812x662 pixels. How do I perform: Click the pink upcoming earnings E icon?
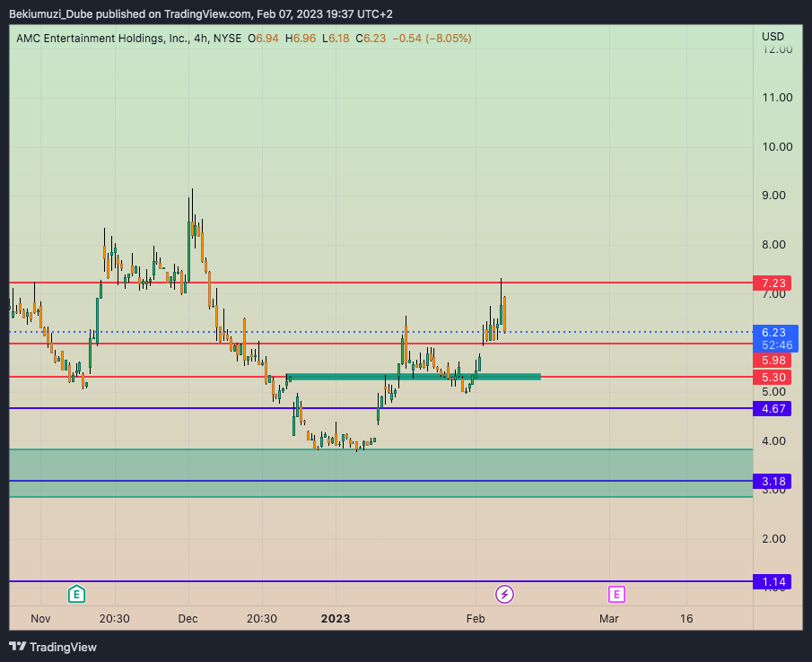click(616, 594)
